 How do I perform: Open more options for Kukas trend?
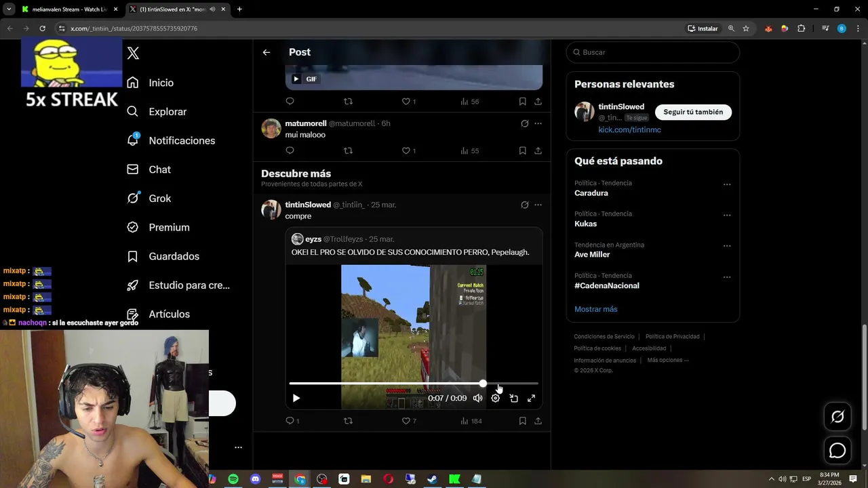coord(727,216)
